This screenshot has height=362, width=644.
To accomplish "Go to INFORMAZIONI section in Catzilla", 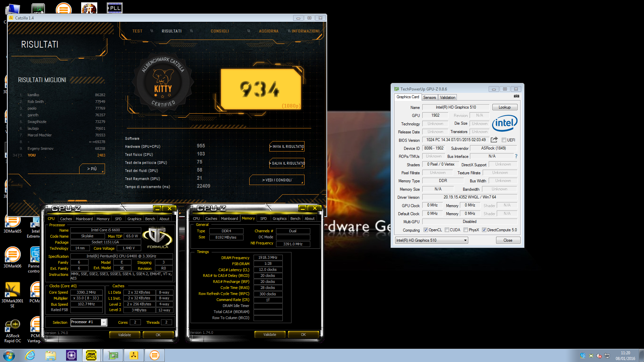I will click(x=305, y=31).
